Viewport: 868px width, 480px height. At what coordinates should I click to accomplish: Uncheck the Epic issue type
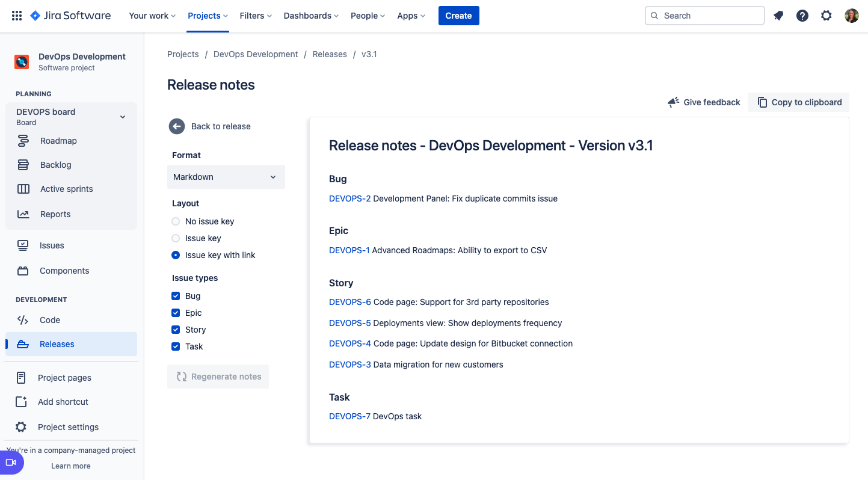[x=176, y=313]
